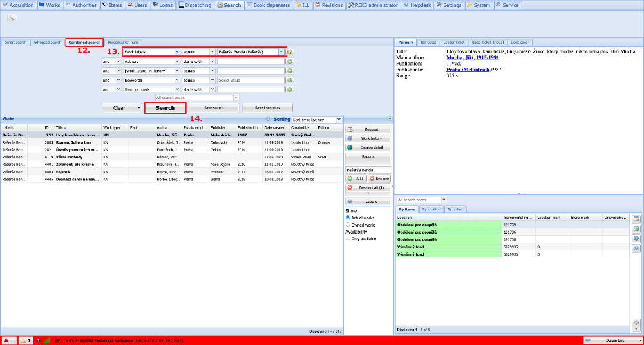Follow the Praha :Melantrich publisher link
This screenshot has width=644, height=345.
pyautogui.click(x=468, y=70)
